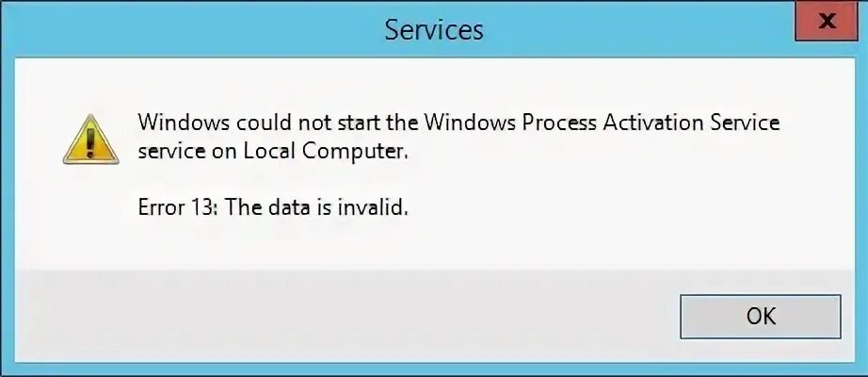Image resolution: width=868 pixels, height=377 pixels.
Task: Click the Services title bar text
Action: [x=434, y=29]
